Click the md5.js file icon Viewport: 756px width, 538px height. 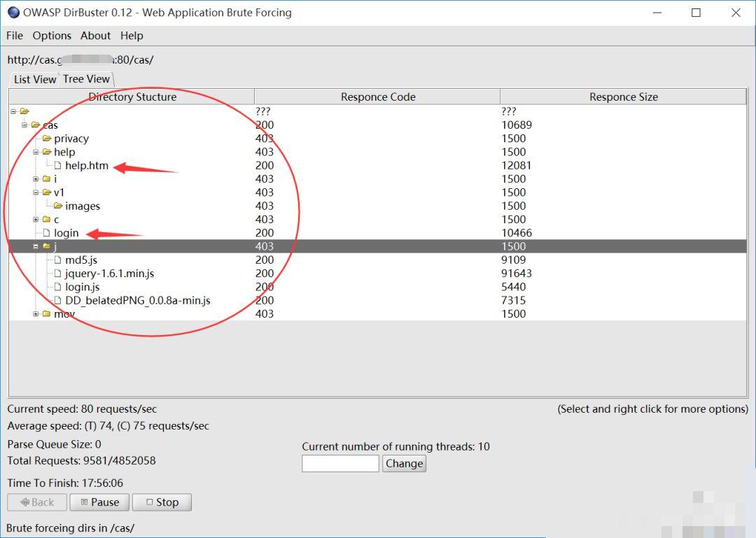tap(58, 260)
